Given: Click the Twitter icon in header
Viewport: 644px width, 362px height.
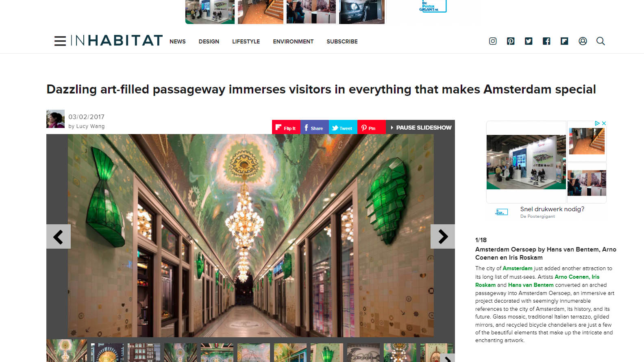Looking at the screenshot, I should [529, 41].
